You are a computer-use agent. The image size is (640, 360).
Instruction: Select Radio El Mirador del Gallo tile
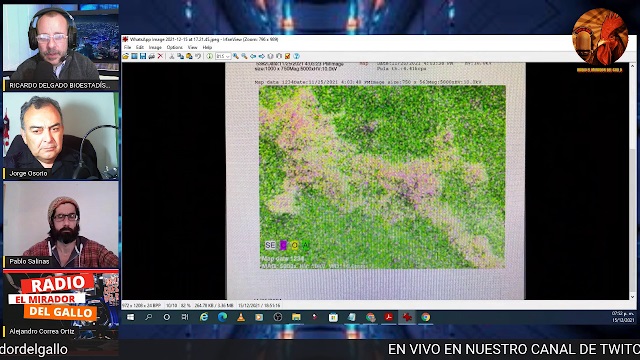[x=61, y=303]
